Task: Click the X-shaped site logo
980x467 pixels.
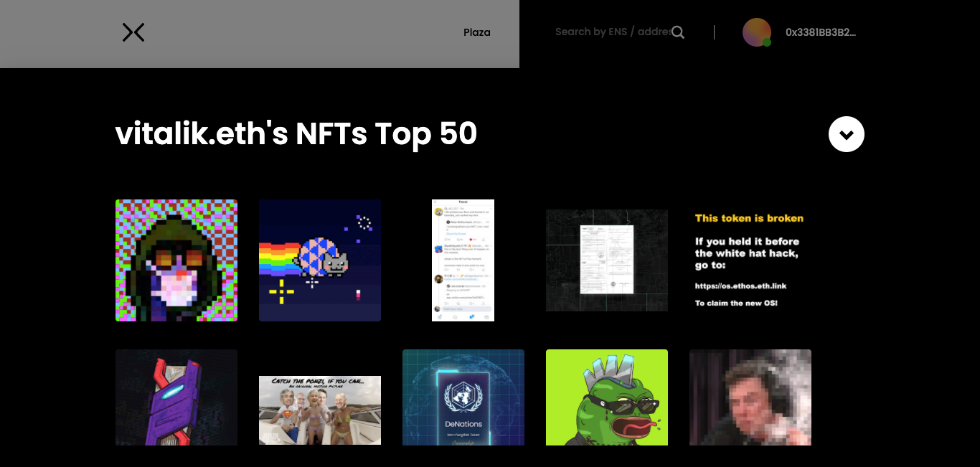Action: [x=133, y=32]
